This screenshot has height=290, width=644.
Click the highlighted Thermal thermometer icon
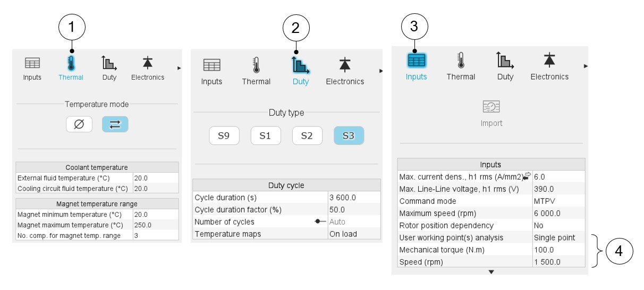pyautogui.click(x=71, y=64)
